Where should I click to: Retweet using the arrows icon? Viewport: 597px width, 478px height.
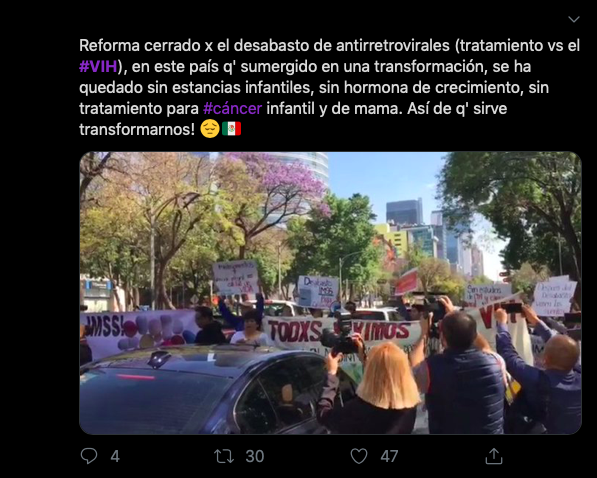[224, 456]
